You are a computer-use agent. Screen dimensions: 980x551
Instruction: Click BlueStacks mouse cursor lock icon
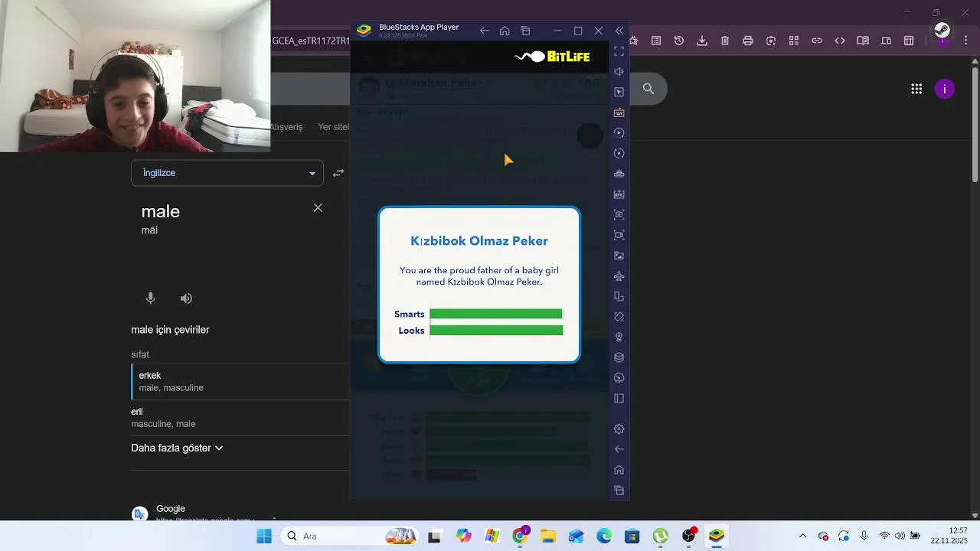click(619, 92)
